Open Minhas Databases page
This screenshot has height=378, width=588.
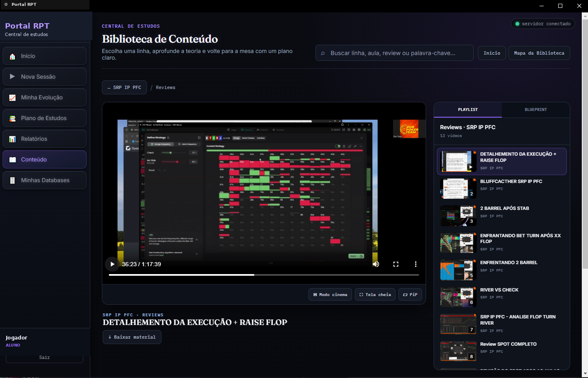pos(44,180)
